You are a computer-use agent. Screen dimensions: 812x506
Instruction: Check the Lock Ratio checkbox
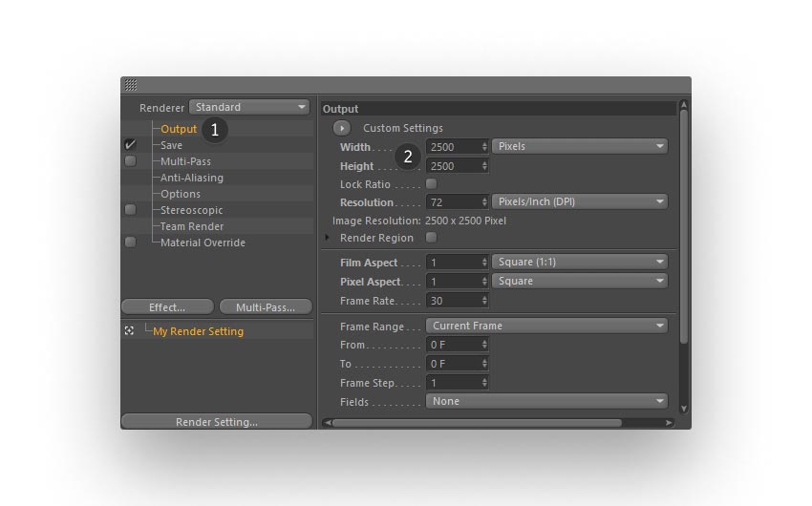coord(431,183)
